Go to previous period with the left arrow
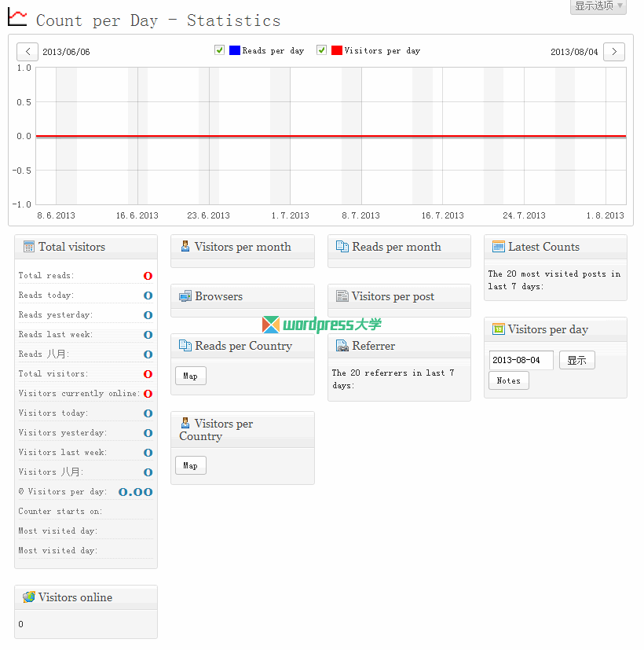The image size is (644, 650). [26, 51]
